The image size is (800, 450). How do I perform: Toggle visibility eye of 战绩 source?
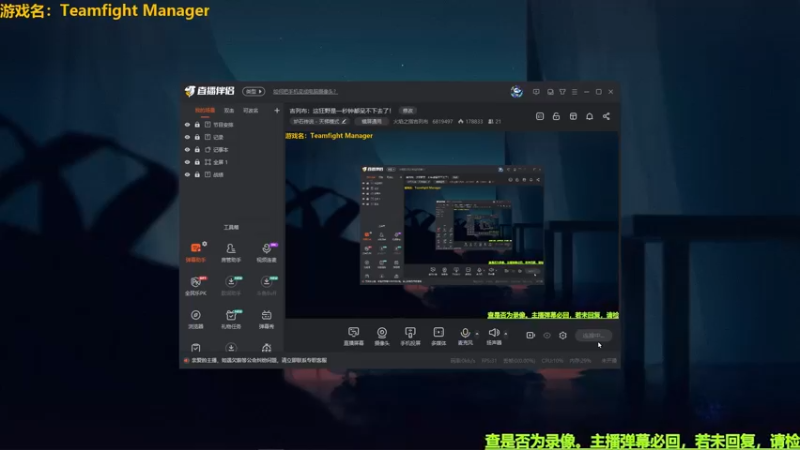(187, 174)
